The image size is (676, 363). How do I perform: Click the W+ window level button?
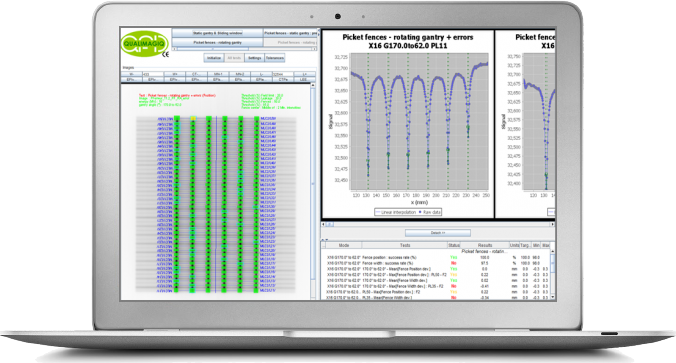(175, 74)
